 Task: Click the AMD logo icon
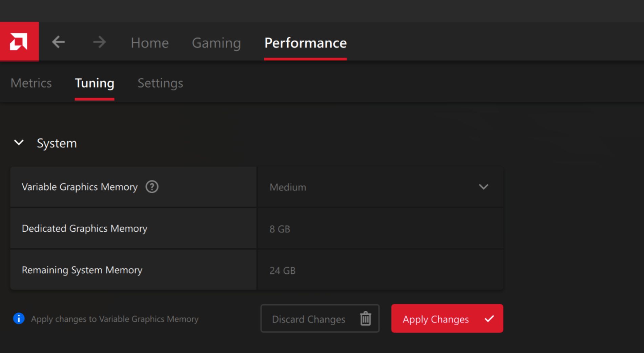pyautogui.click(x=19, y=42)
